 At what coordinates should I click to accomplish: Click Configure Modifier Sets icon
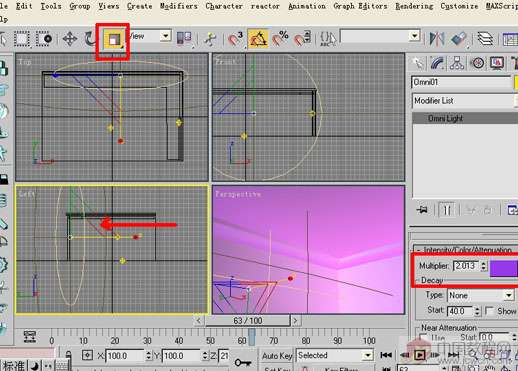[512, 210]
